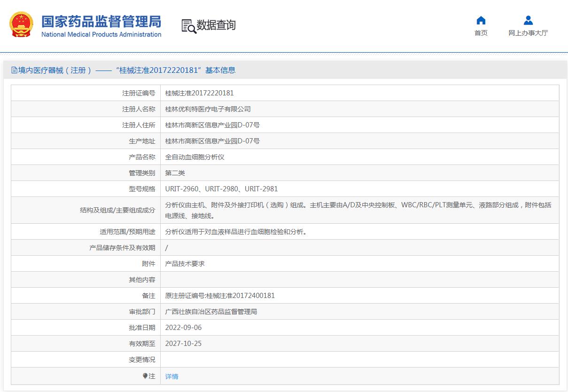The height and width of the screenshot is (392, 568).
Task: Click approval date 2022-09-06
Action: click(x=183, y=328)
